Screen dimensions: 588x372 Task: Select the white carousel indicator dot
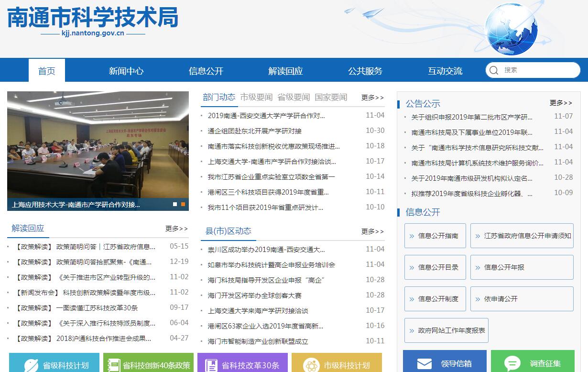pyautogui.click(x=175, y=204)
